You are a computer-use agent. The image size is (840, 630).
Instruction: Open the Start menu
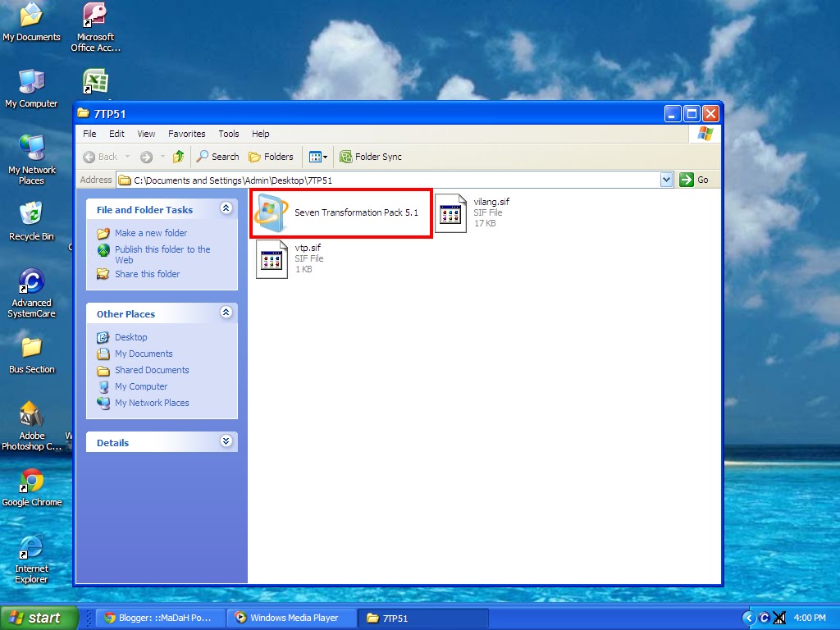39,618
